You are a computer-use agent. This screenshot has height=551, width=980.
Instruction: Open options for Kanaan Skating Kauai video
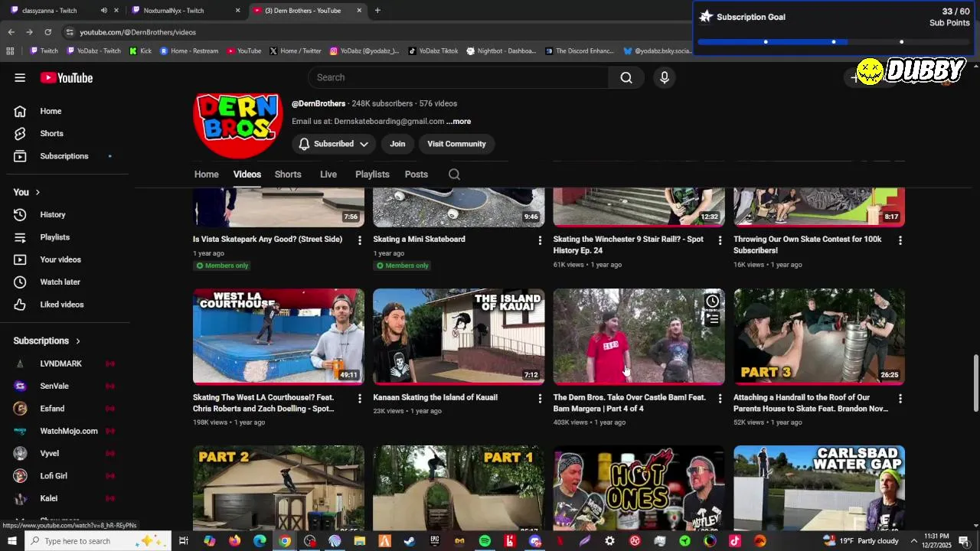pos(540,399)
